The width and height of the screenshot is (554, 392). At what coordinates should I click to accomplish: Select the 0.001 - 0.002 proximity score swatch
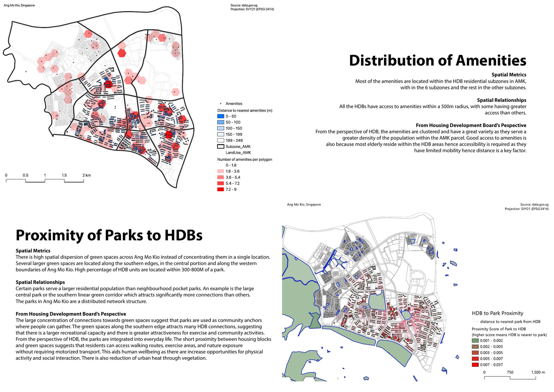pos(475,341)
